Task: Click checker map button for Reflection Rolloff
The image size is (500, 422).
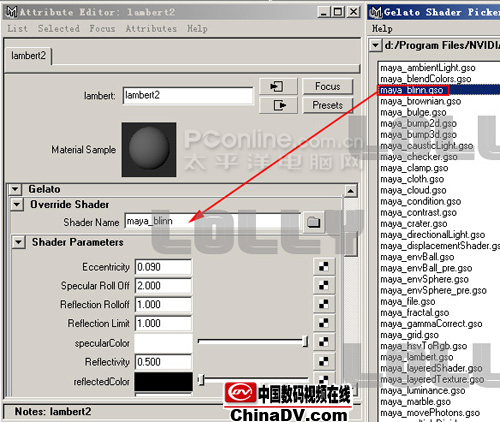Action: [x=323, y=304]
